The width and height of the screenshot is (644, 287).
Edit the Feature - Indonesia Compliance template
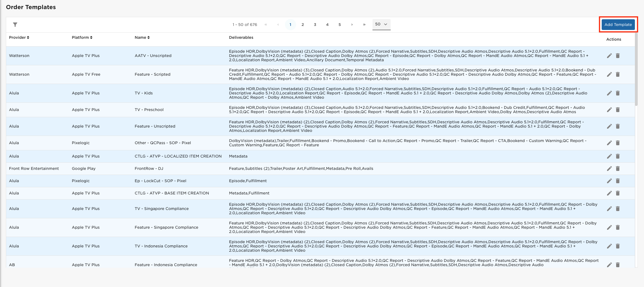pos(609,265)
